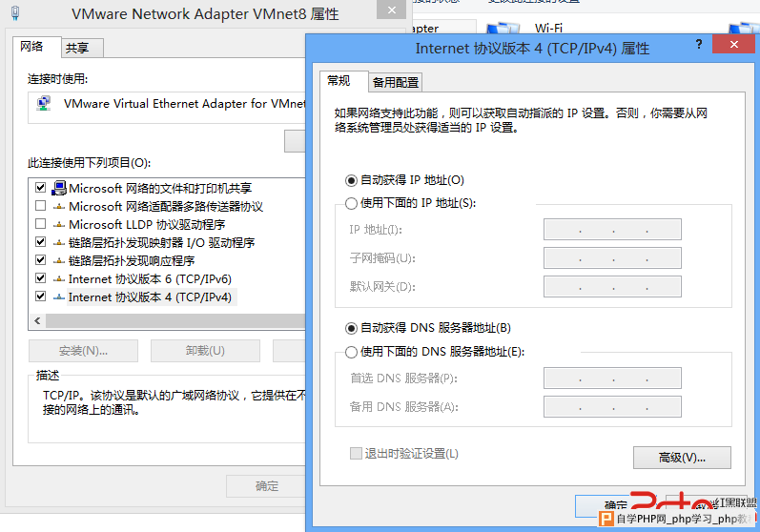The image size is (760, 532).
Task: Click the IP 地址 input field
Action: pyautogui.click(x=612, y=230)
